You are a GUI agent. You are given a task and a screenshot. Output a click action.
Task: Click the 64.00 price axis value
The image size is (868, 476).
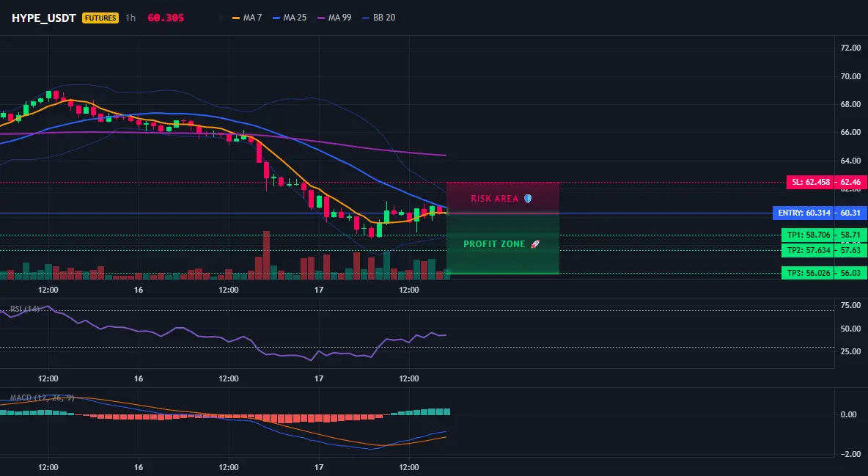coord(850,161)
